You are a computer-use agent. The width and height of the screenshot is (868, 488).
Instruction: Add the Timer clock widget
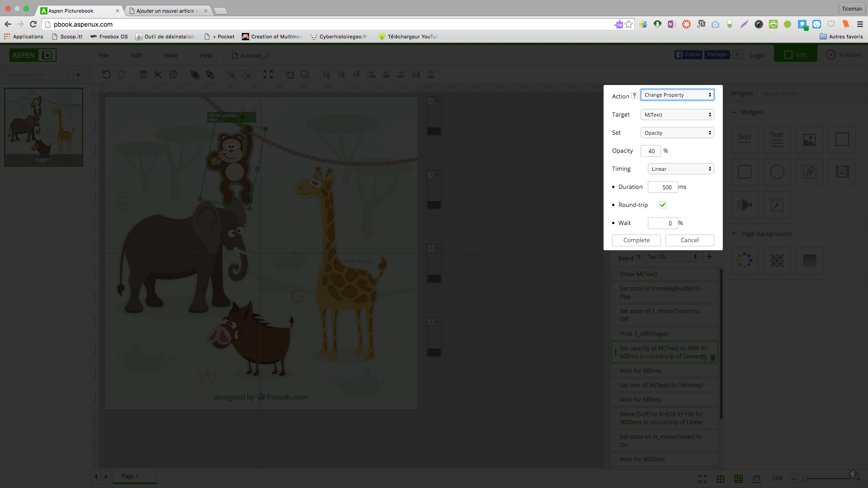pos(777,204)
